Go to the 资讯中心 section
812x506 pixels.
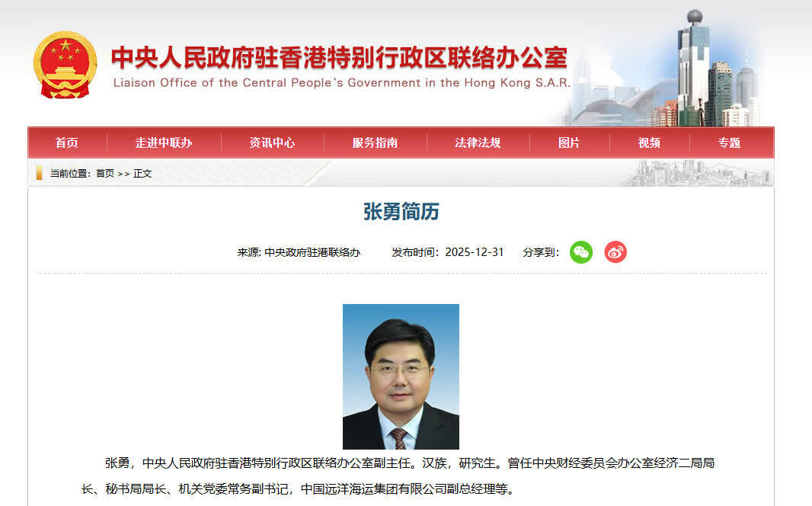tap(273, 143)
